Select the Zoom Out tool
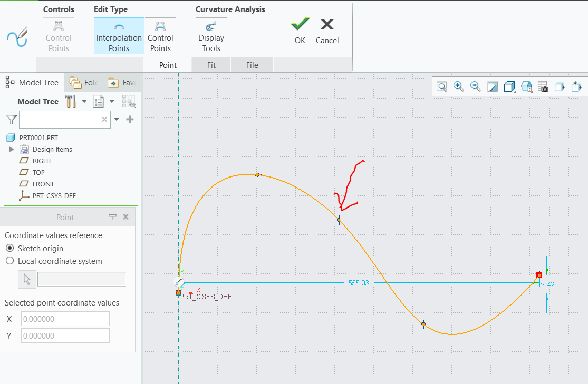Viewport: 588px width, 384px height. [475, 86]
